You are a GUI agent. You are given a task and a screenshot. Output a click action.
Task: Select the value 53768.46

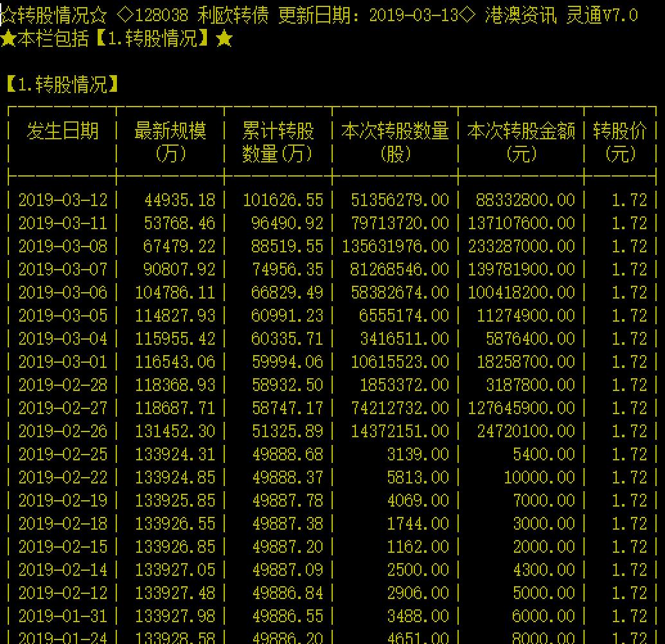180,223
